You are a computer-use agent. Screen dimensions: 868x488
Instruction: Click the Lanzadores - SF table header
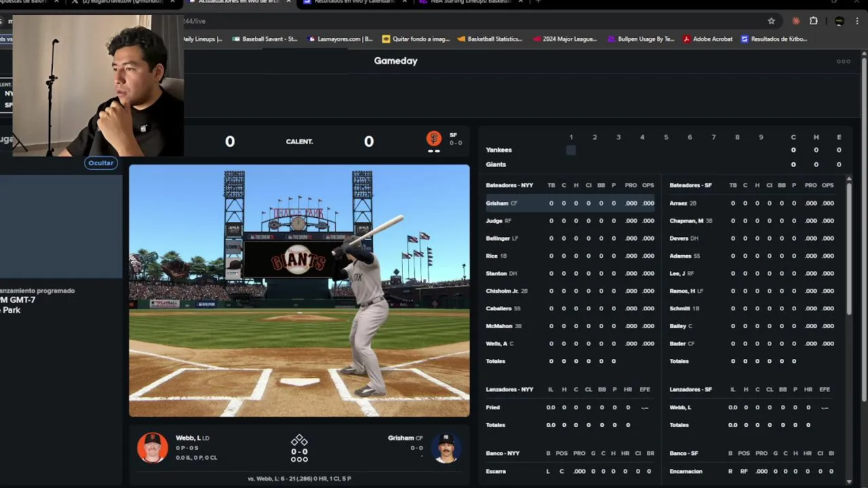click(x=690, y=390)
